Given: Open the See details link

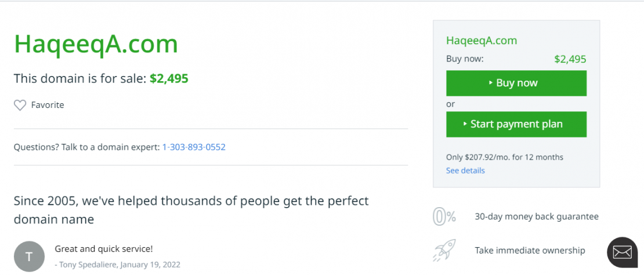Looking at the screenshot, I should [x=465, y=171].
